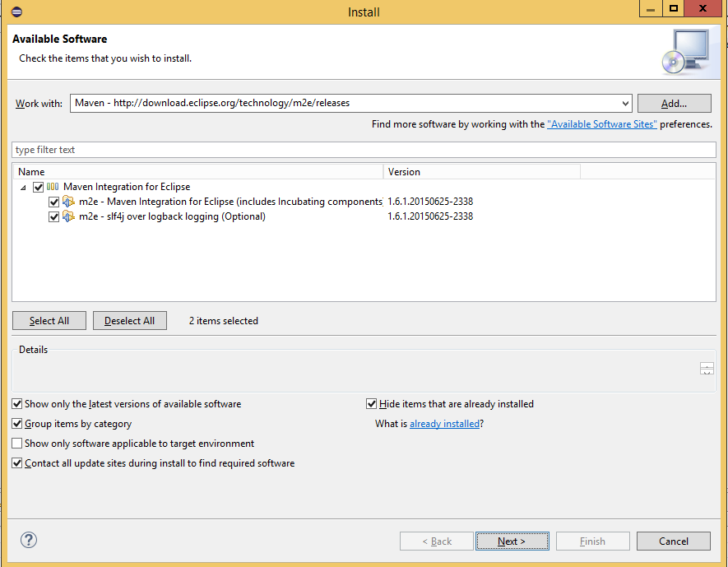
Task: Toggle Show only the latest versions checkbox
Action: pyautogui.click(x=17, y=404)
